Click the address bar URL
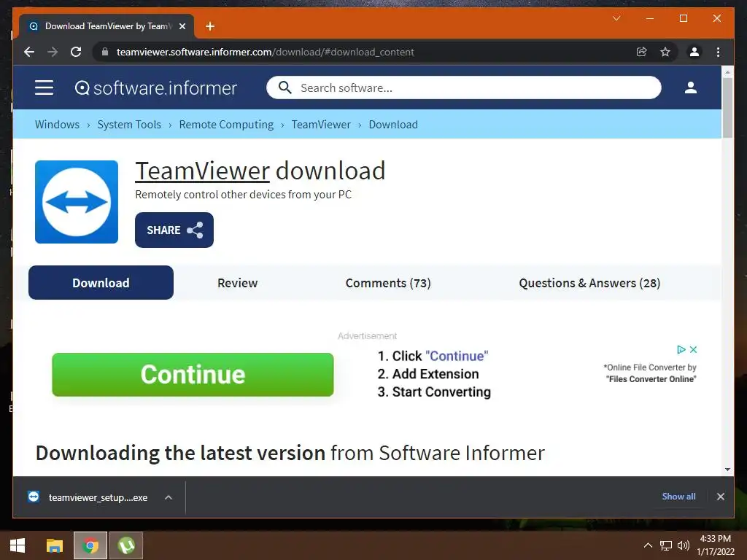 (266, 52)
